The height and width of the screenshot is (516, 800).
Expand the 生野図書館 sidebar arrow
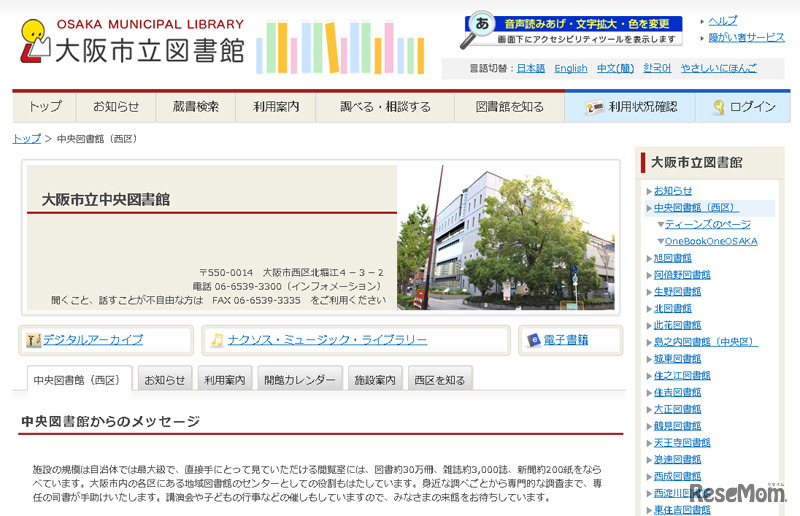(x=649, y=292)
